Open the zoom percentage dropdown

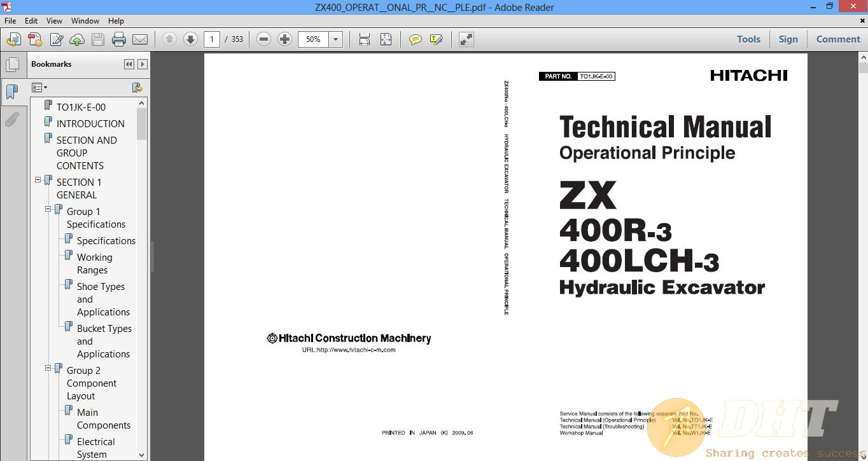click(x=336, y=39)
